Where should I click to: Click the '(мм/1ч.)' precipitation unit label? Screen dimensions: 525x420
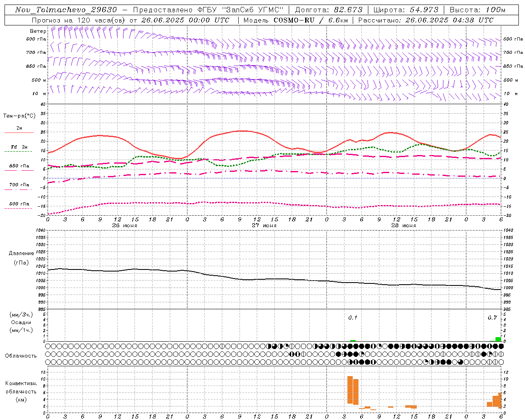tap(21, 330)
